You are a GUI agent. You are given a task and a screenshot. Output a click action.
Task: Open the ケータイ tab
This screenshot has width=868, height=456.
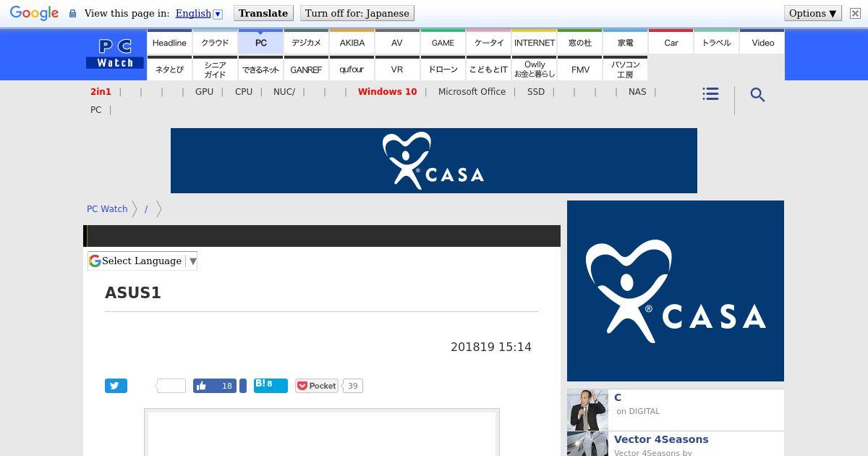pos(488,42)
